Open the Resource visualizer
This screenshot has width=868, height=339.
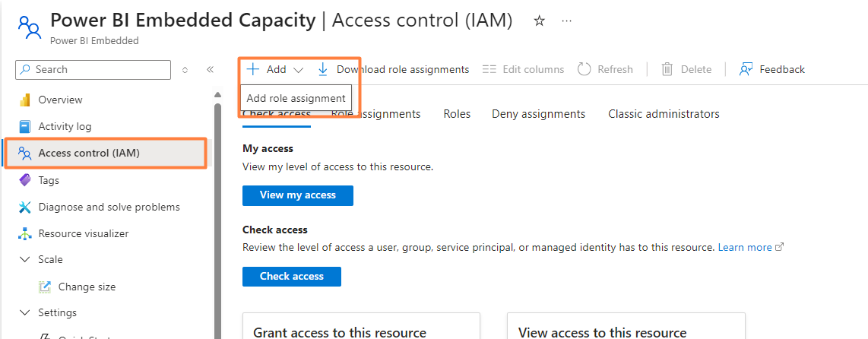[x=83, y=233]
